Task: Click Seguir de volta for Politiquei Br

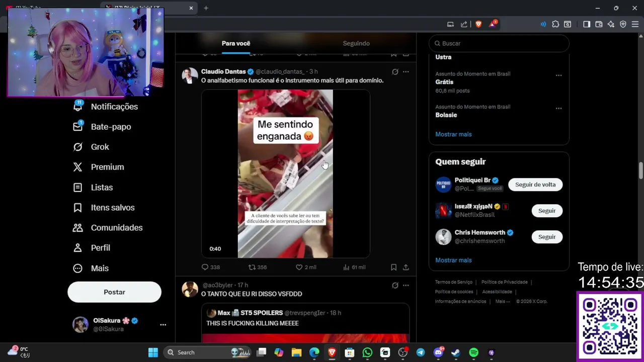Action: click(535, 185)
